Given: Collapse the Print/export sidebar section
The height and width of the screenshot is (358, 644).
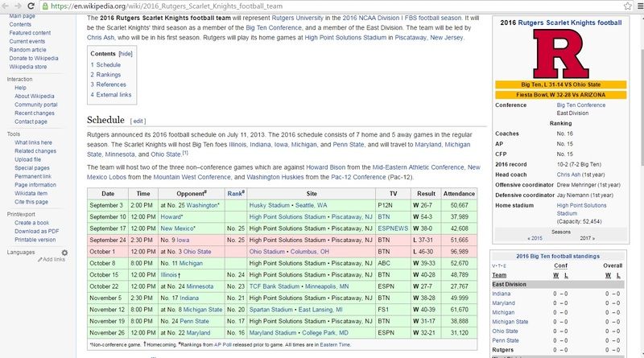Looking at the screenshot, I should (x=21, y=214).
